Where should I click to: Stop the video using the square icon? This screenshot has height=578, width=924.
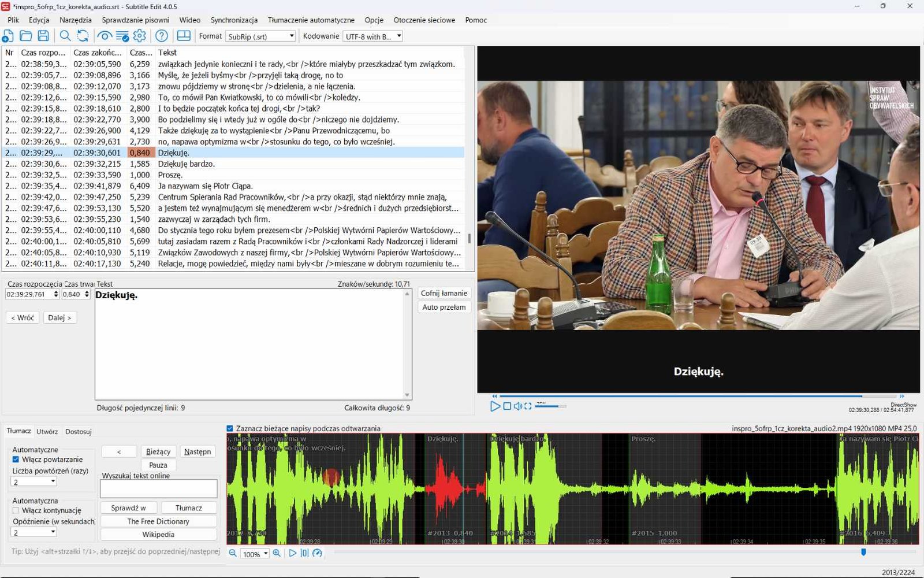pyautogui.click(x=507, y=406)
